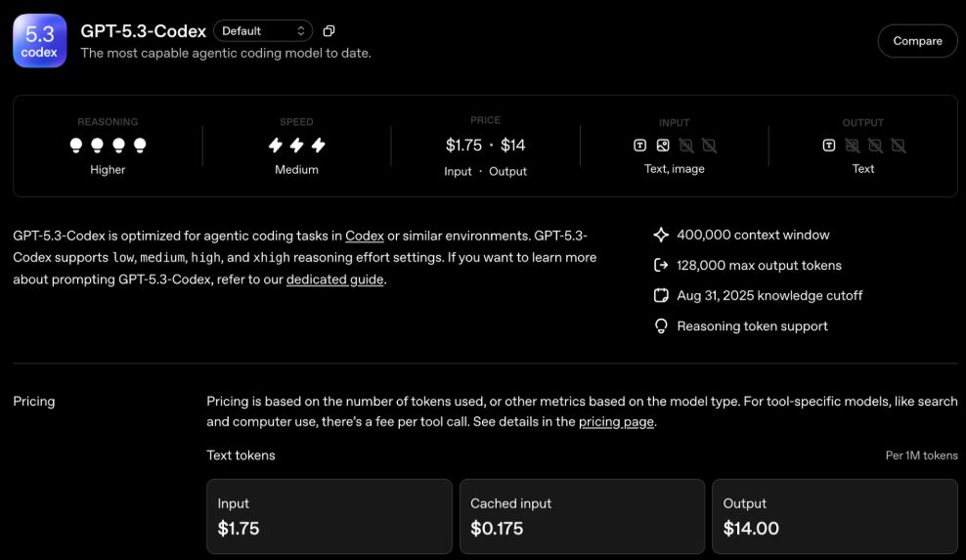Open the Default version dropdown
This screenshot has height=560, width=966.
click(x=262, y=31)
